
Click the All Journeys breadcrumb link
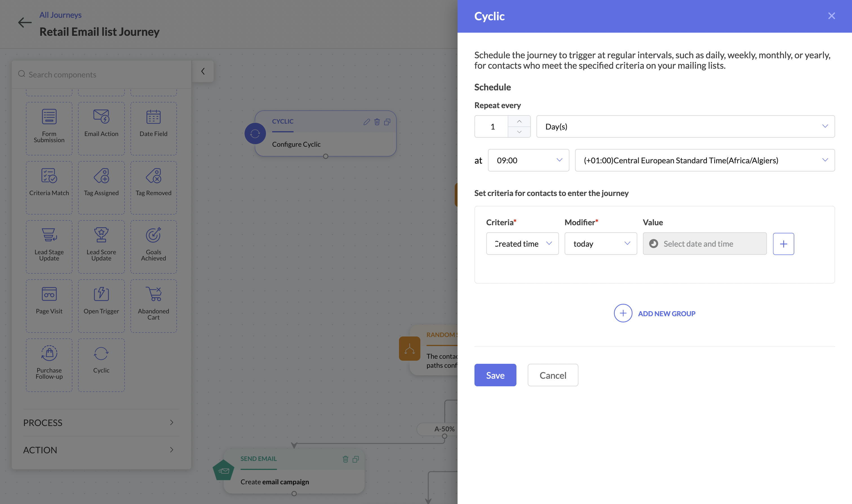tap(60, 15)
